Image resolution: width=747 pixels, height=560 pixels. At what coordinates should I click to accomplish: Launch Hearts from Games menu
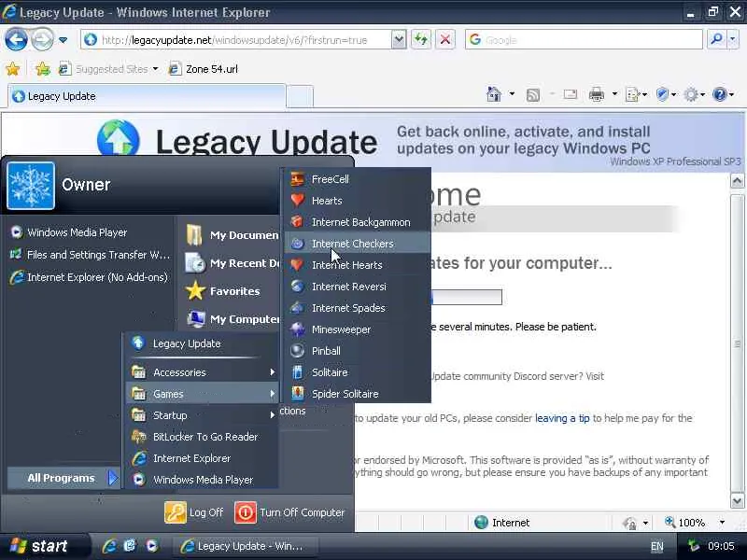(x=358, y=201)
